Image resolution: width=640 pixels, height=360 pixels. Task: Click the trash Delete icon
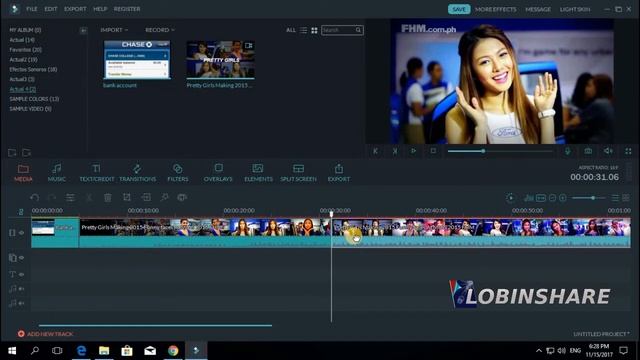pyautogui.click(x=108, y=198)
